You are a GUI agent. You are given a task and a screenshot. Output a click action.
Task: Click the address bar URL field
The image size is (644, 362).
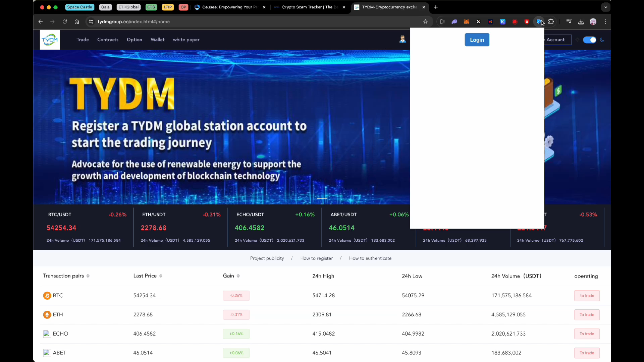click(x=258, y=22)
